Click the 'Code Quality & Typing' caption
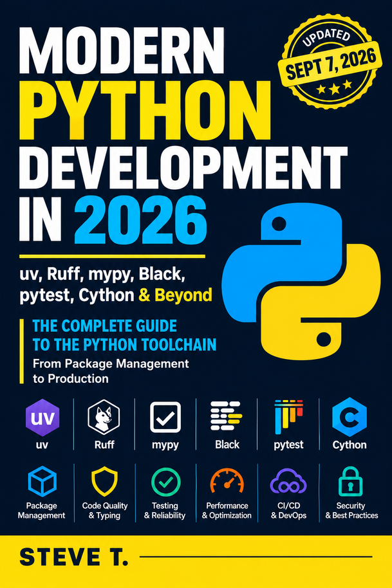 pos(105,510)
